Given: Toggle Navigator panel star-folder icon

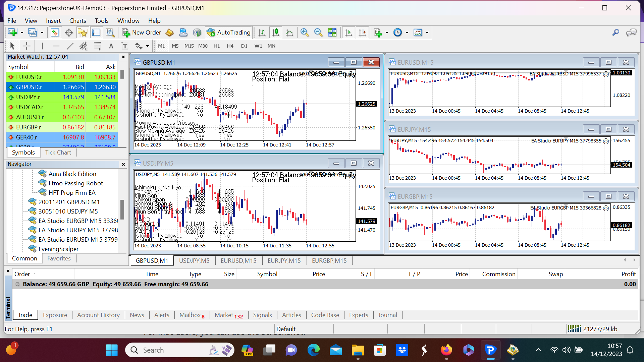Looking at the screenshot, I should coord(82,33).
